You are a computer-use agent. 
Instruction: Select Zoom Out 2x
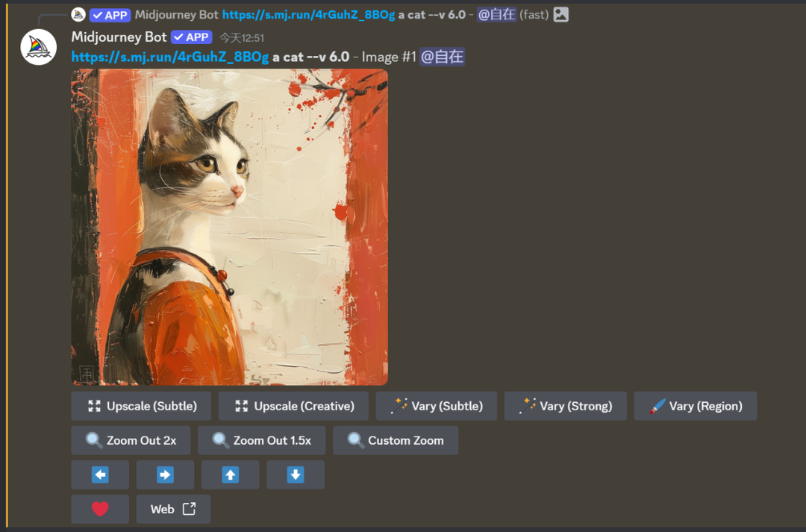(131, 440)
